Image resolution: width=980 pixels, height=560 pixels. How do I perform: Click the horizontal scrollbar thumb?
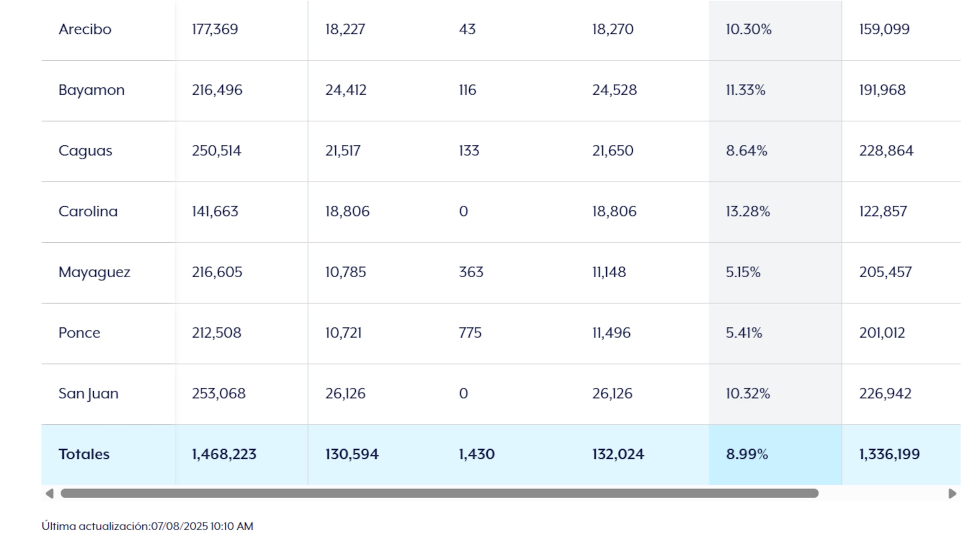439,493
